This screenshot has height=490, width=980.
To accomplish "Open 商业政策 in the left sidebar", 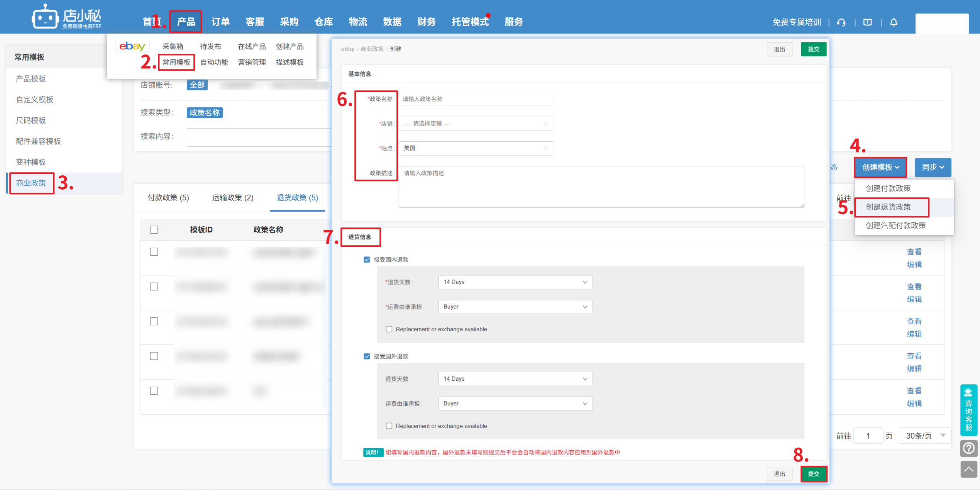I will (31, 183).
